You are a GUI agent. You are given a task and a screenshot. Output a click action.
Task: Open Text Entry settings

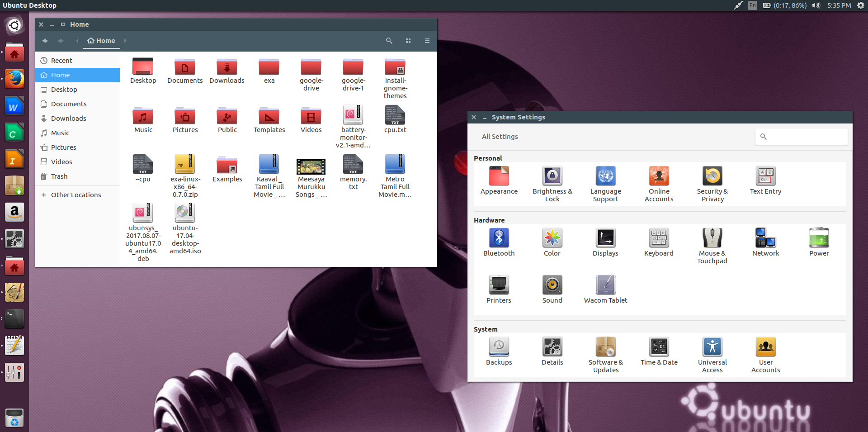pos(765,181)
